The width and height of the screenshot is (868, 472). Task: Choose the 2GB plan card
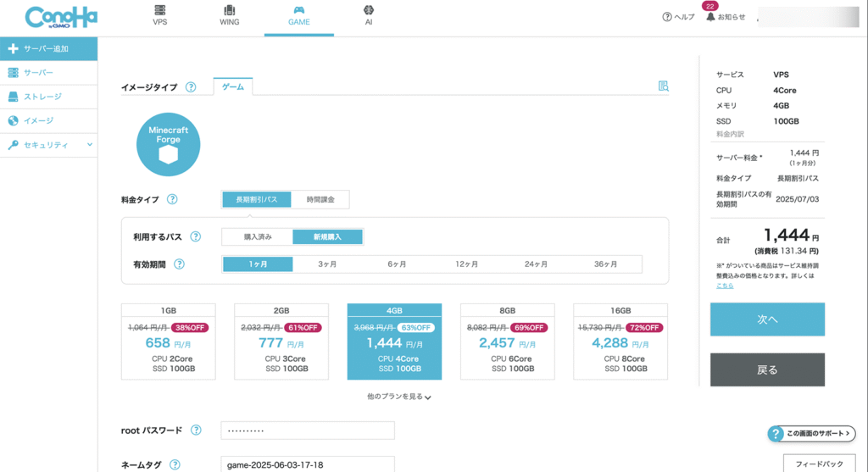pos(281,342)
